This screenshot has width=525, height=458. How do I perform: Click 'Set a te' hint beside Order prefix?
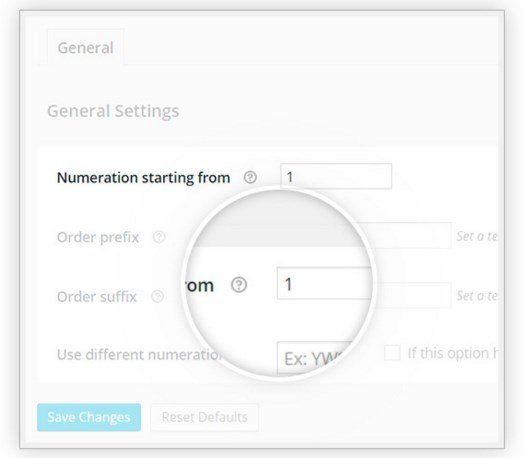(477, 236)
